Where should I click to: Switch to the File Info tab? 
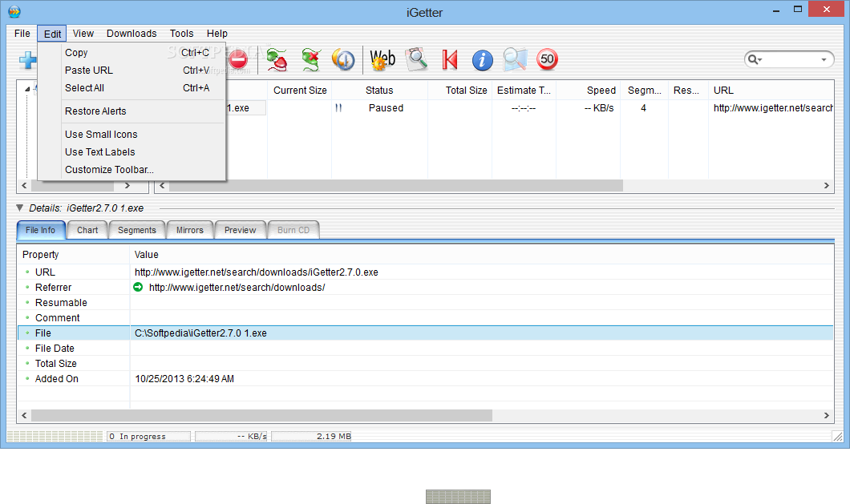pos(41,230)
